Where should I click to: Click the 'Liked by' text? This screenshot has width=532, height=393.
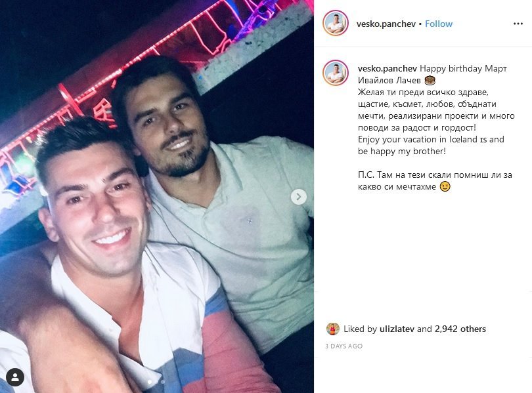point(360,329)
